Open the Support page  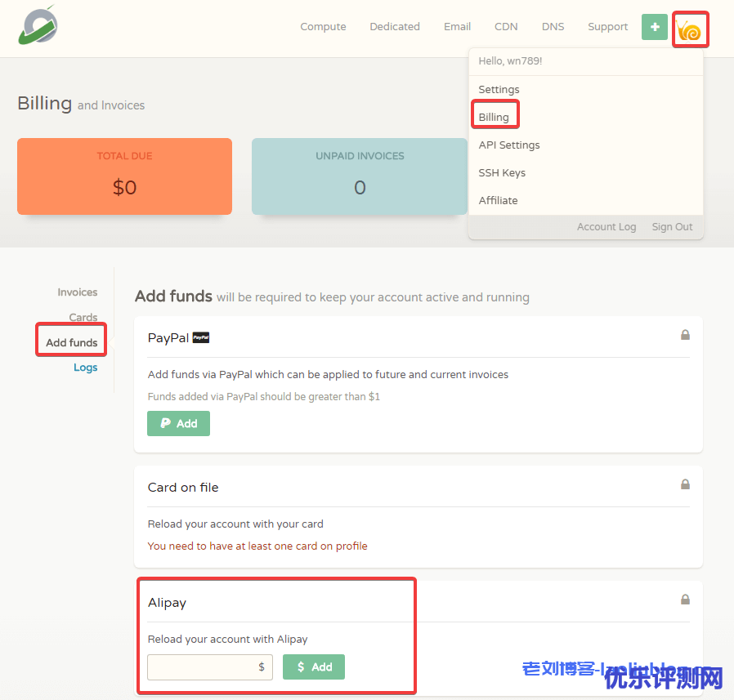pos(607,27)
